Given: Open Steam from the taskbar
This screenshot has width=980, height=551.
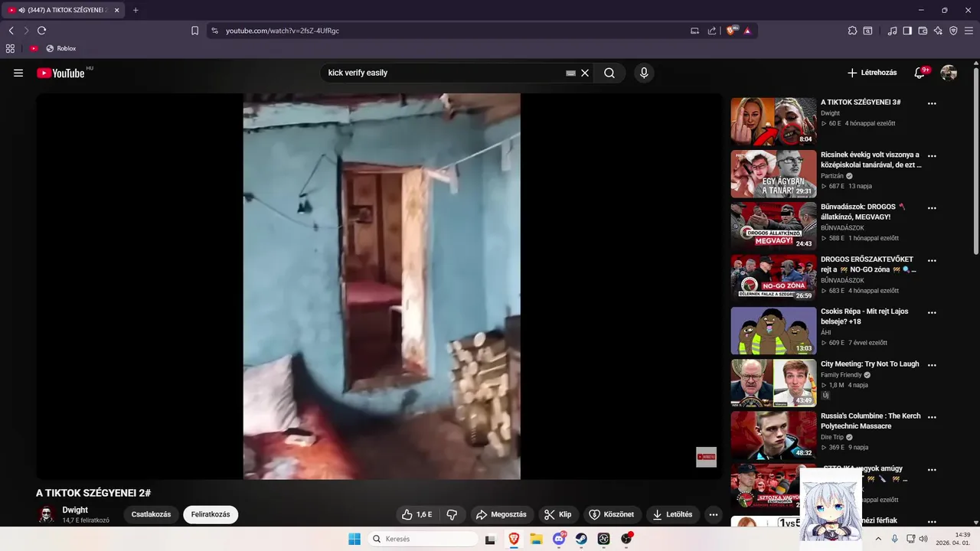Looking at the screenshot, I should (581, 539).
